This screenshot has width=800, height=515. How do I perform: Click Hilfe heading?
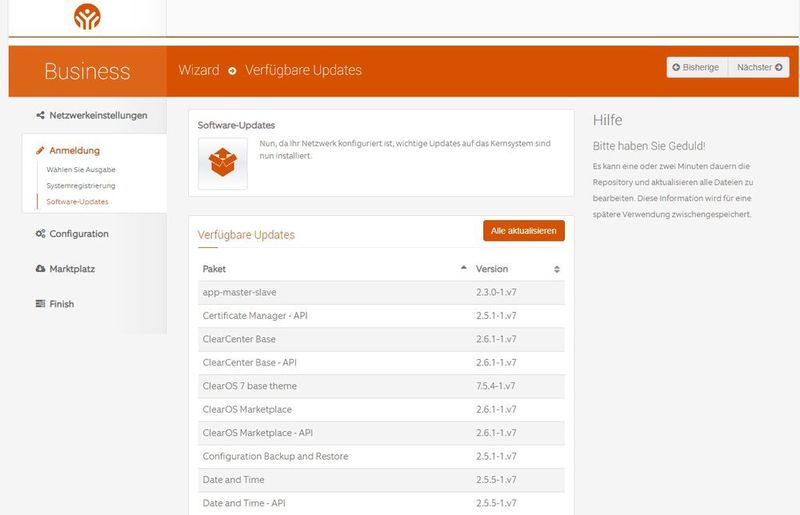click(607, 120)
